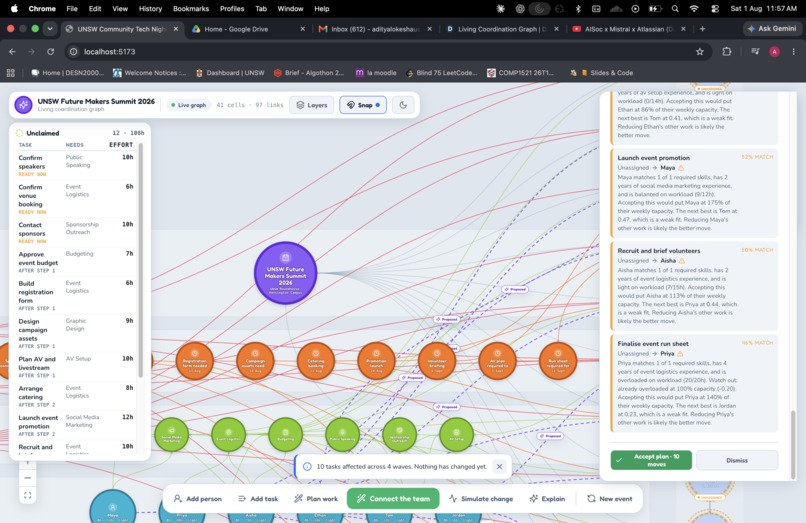Select the Plan AV and livestream task row
806x523 pixels.
click(x=76, y=367)
